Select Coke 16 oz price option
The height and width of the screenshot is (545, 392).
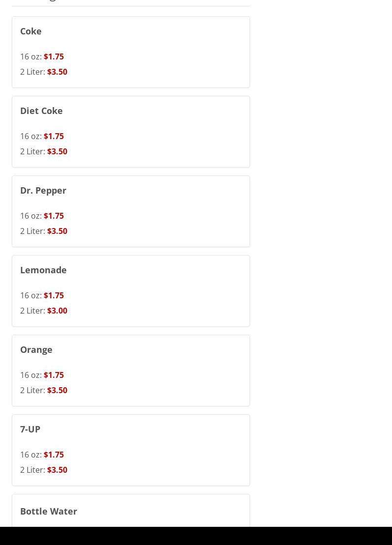point(54,57)
